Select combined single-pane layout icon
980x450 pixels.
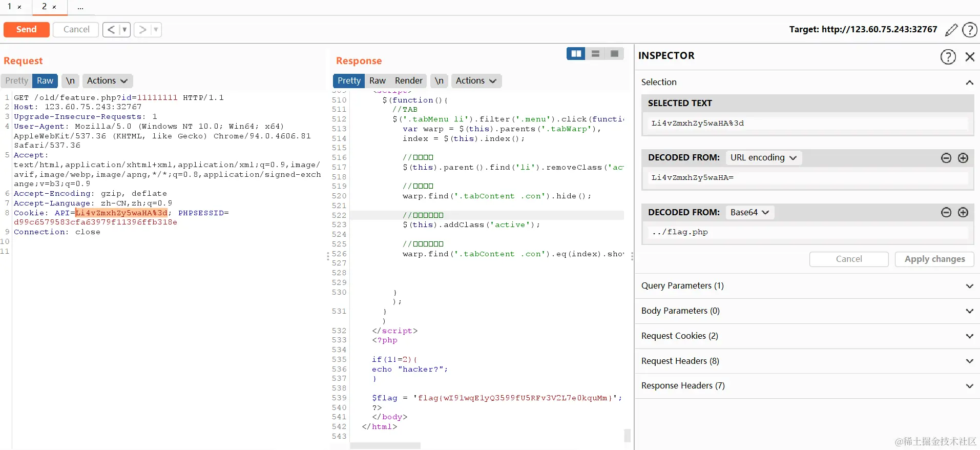pos(614,54)
